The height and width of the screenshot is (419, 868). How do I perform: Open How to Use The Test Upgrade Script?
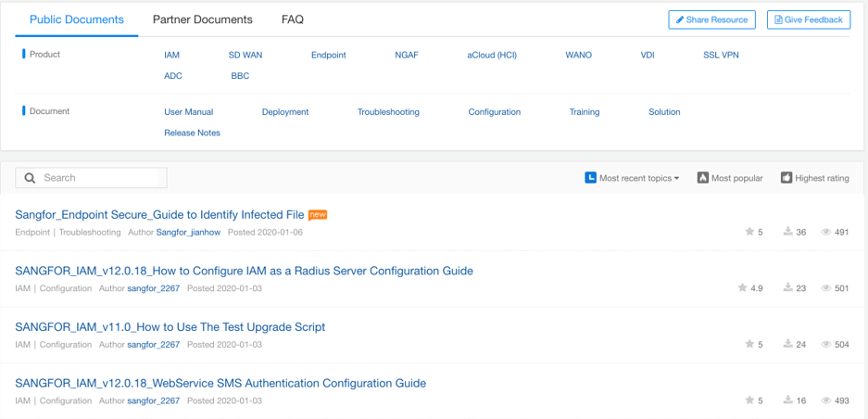coord(170,327)
